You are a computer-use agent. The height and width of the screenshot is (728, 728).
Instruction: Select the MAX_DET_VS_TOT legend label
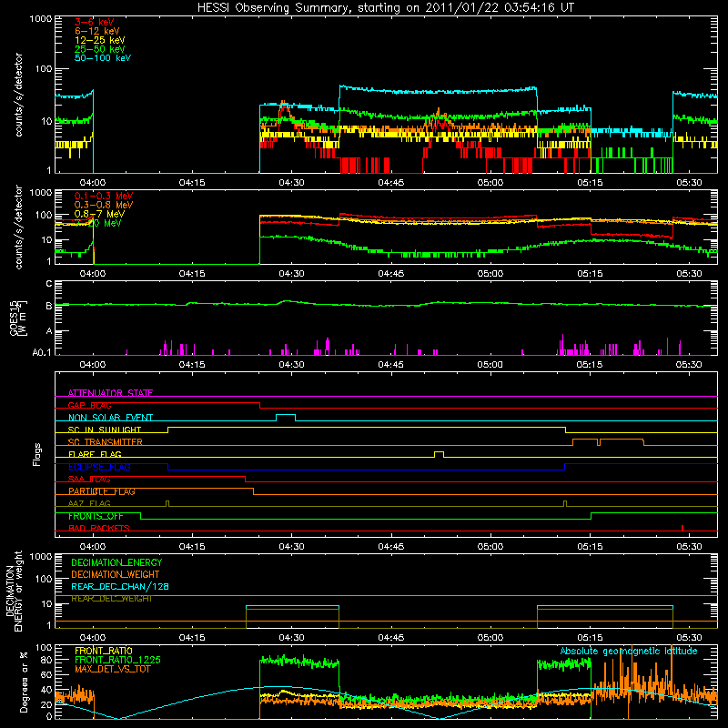(x=113, y=669)
